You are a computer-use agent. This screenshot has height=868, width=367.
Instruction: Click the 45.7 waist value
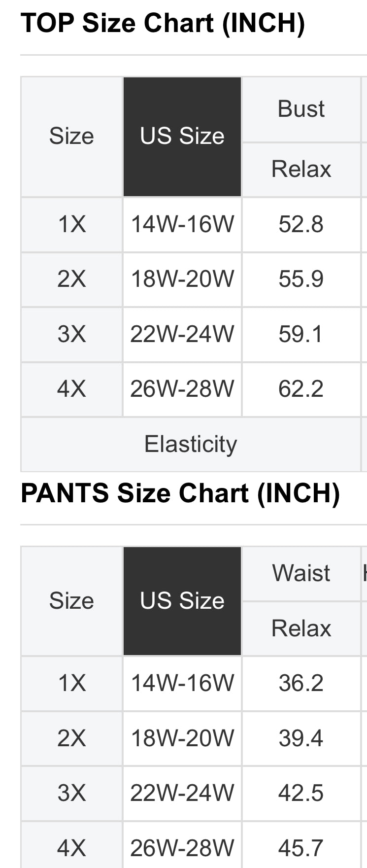301,848
